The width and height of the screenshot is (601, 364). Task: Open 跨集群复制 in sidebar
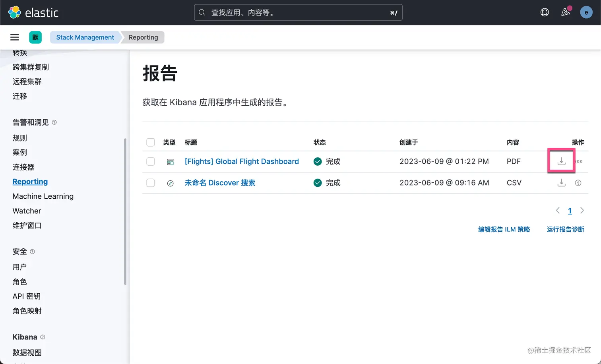(x=31, y=67)
